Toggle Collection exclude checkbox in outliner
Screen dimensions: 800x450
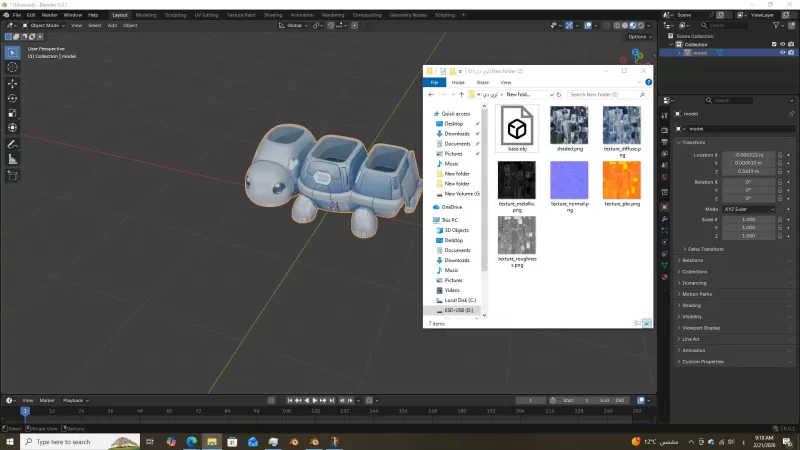point(775,44)
